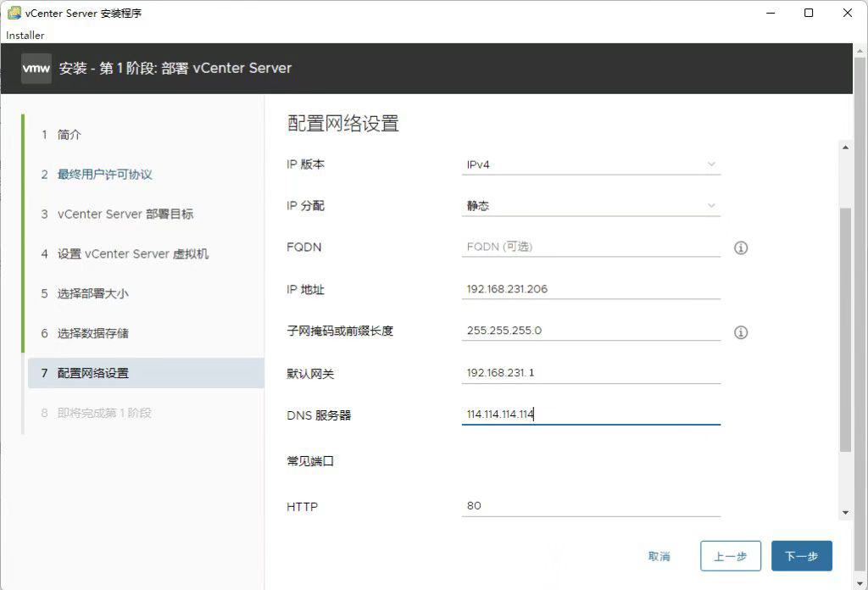The width and height of the screenshot is (868, 590).
Task: Click the HTTP label
Action: click(303, 506)
